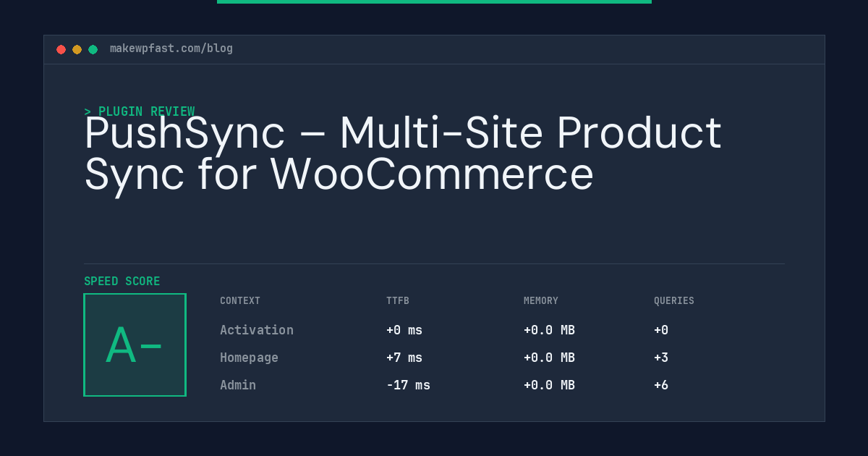Click the yellow window dot
The image size is (868, 456).
77,49
